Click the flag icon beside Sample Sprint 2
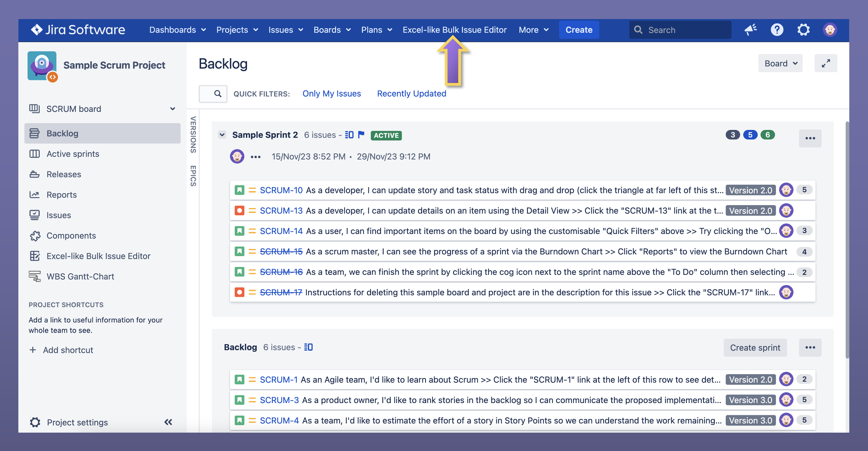The height and width of the screenshot is (451, 868). coord(361,135)
